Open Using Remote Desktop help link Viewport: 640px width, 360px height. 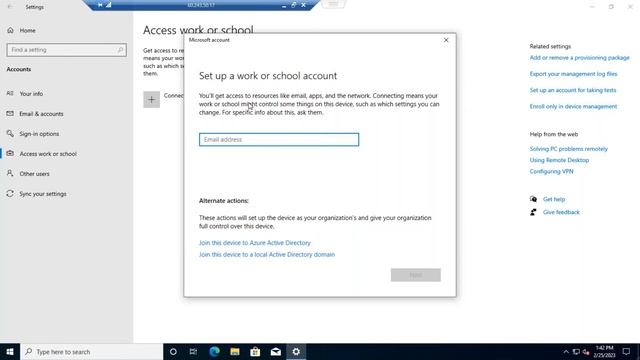(x=559, y=160)
